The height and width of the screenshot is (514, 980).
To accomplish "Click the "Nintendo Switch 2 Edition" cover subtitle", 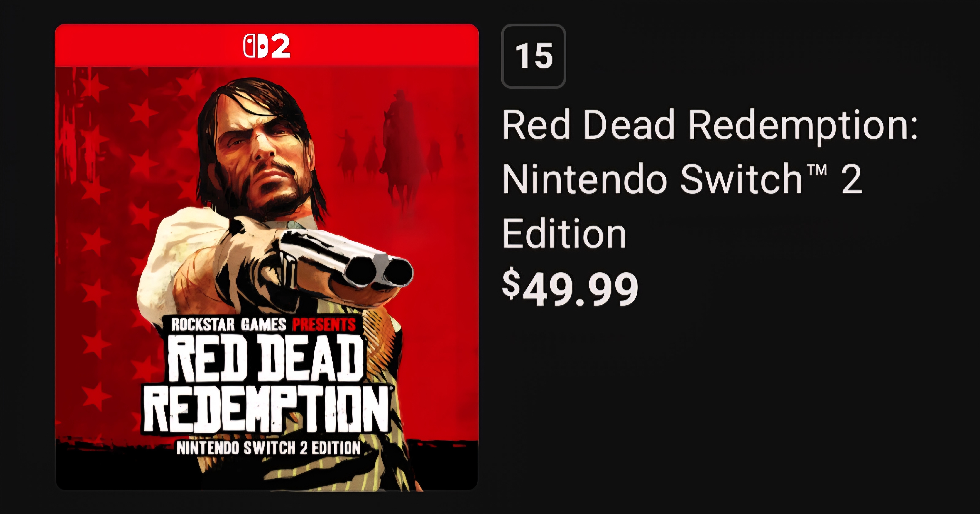I will tap(269, 448).
